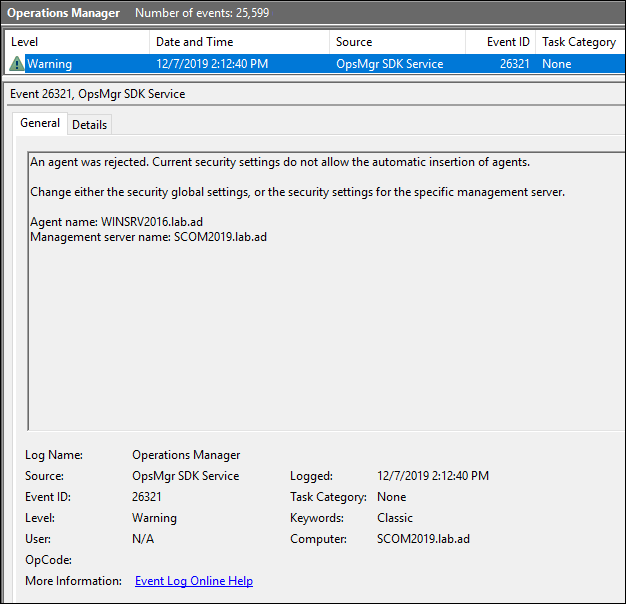626x604 pixels.
Task: Click the Warning triangle icon in the event row
Action: point(17,64)
